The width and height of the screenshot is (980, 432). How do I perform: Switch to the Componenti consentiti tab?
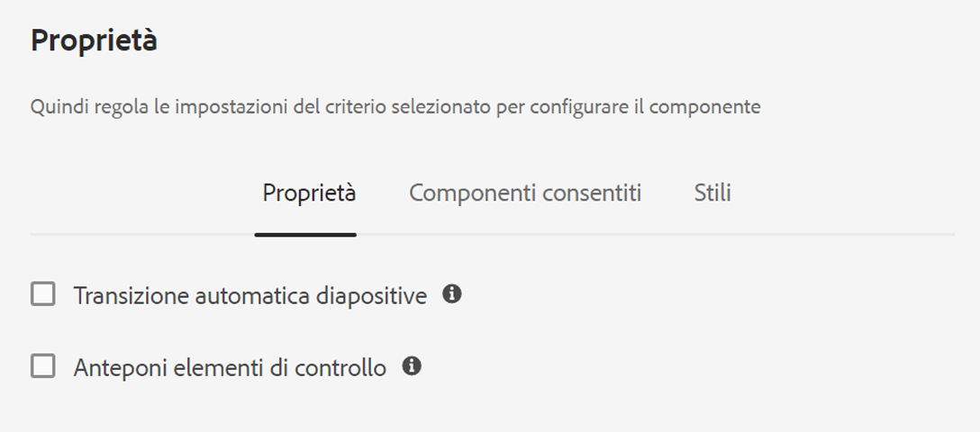(525, 193)
